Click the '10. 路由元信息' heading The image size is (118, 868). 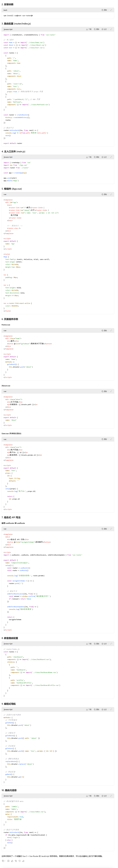click(x=9, y=790)
